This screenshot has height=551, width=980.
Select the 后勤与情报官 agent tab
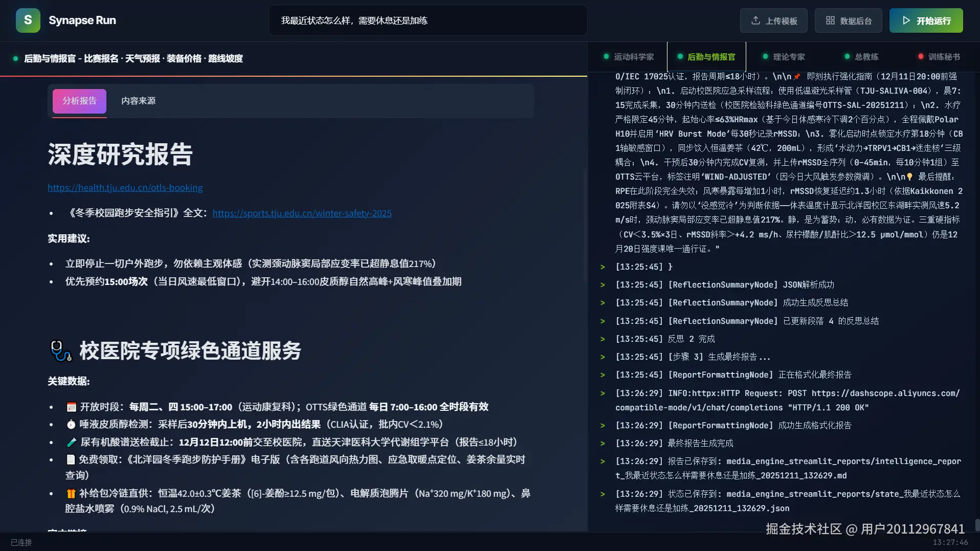706,57
